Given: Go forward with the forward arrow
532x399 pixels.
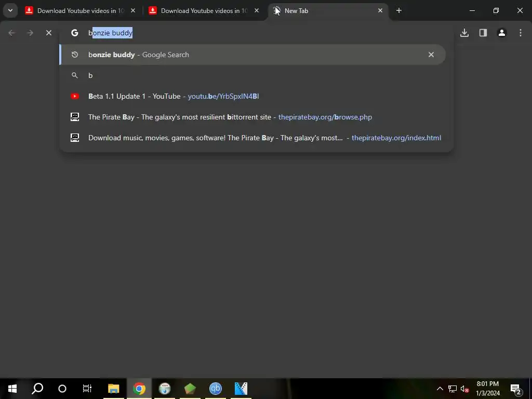Looking at the screenshot, I should (30, 33).
